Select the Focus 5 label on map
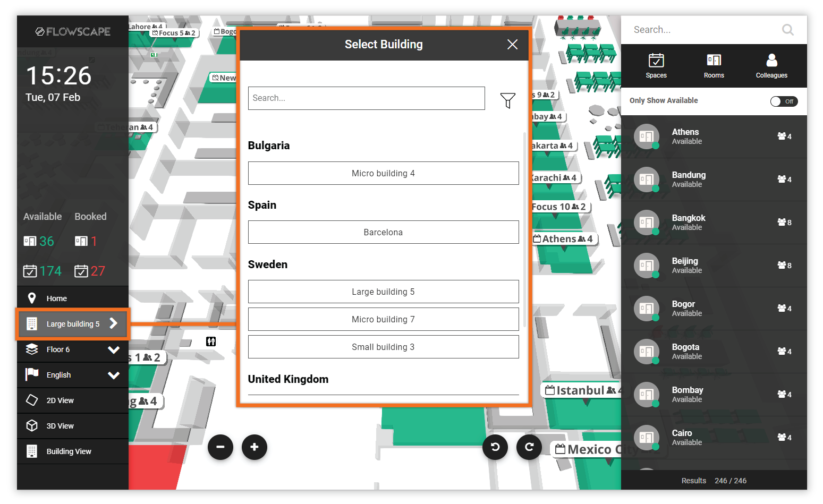 pos(175,33)
